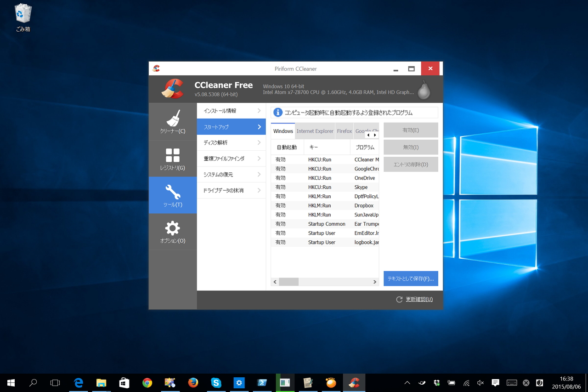Viewport: 588px width, 392px height.
Task: Select the DptfPolicyL startup entry
Action: [x=325, y=196]
